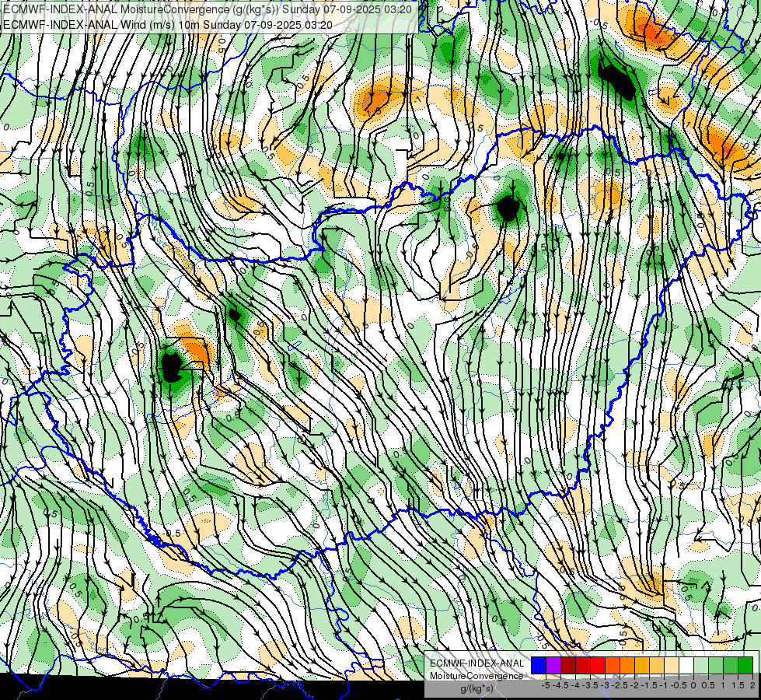
Task: Select the palest green swatch between 0 and 0.5
Action: (701, 666)
